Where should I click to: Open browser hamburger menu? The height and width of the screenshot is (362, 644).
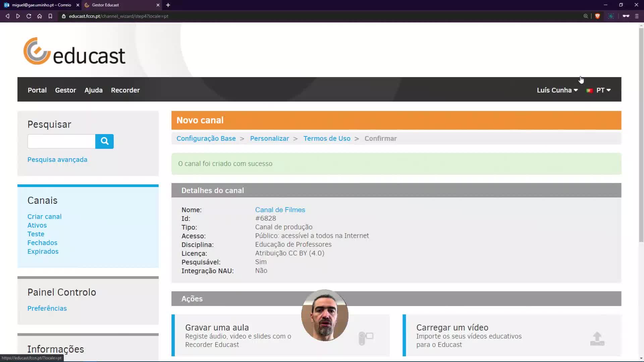coord(637,16)
